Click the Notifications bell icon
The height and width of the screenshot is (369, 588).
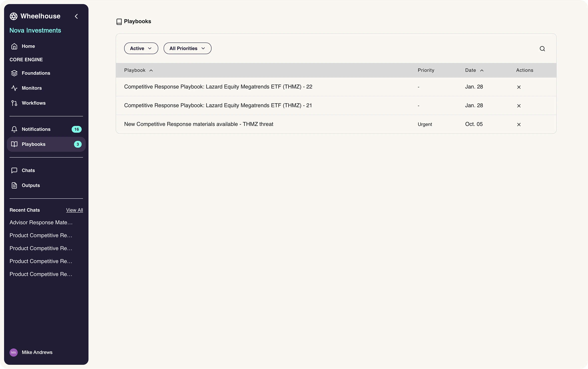pos(14,129)
